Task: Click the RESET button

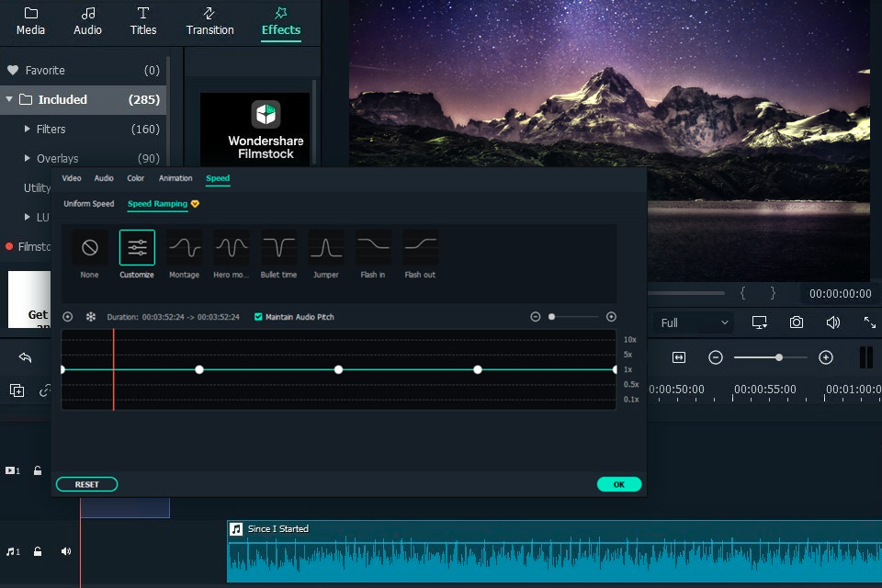Action: tap(86, 484)
